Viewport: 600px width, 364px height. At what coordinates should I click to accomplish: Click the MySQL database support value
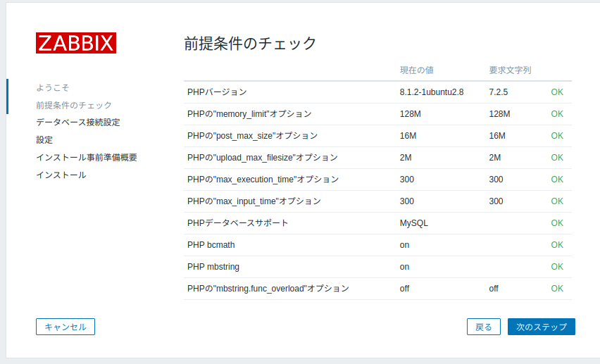(413, 223)
